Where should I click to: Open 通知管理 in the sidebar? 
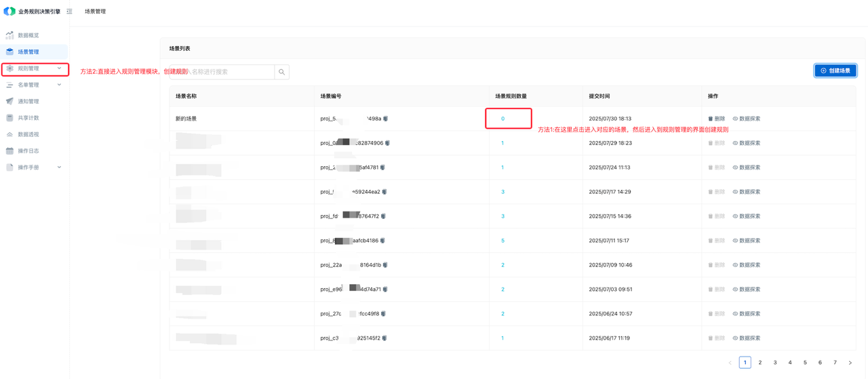click(x=28, y=102)
